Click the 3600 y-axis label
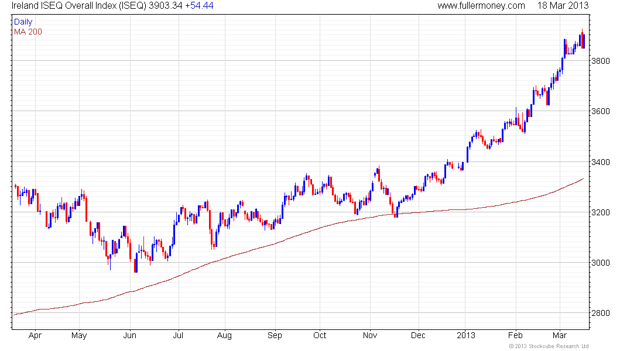The image size is (644, 351). coord(601,111)
